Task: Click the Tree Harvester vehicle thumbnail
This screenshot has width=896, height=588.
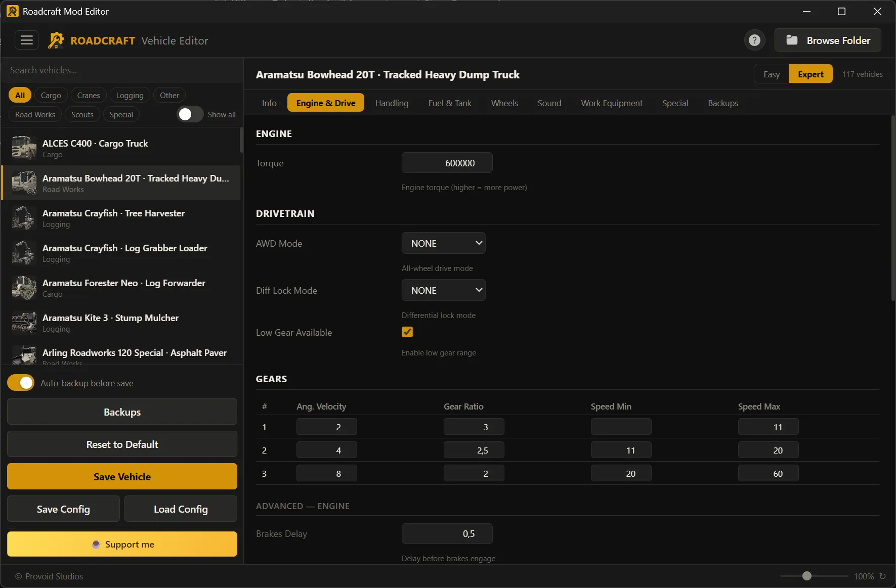Action: [x=24, y=218]
